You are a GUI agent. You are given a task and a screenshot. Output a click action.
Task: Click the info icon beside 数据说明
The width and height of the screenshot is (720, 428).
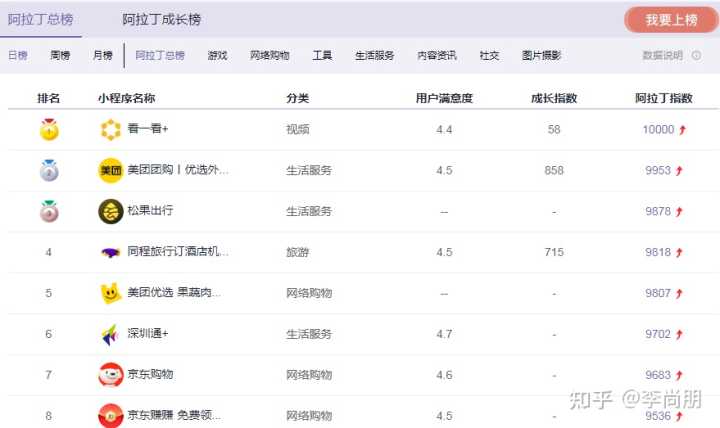pos(697,56)
